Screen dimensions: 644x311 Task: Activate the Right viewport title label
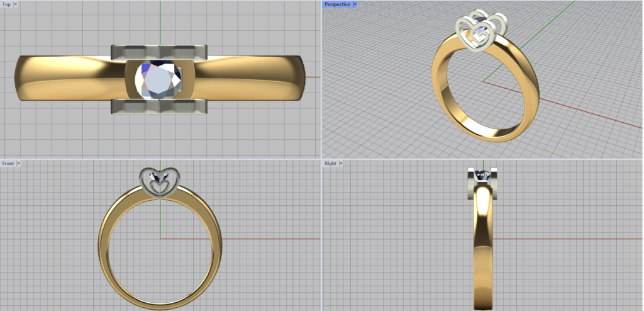click(x=330, y=163)
